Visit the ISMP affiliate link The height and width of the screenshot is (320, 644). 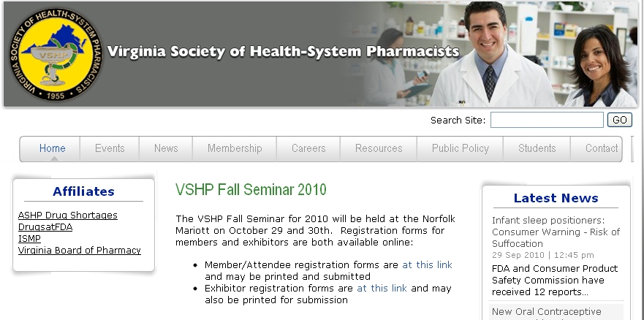pyautogui.click(x=29, y=238)
